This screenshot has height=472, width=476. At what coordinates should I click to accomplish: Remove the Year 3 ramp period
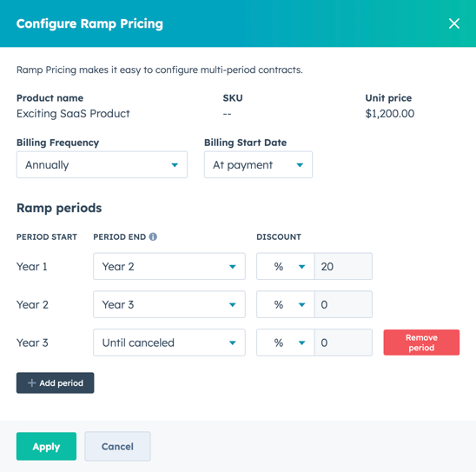pos(421,342)
